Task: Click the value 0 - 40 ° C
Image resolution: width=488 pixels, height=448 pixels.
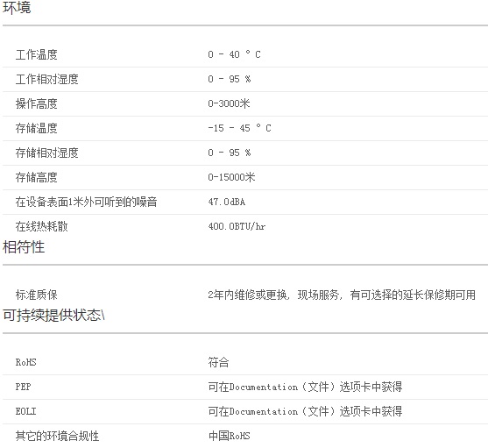Action: coord(234,54)
